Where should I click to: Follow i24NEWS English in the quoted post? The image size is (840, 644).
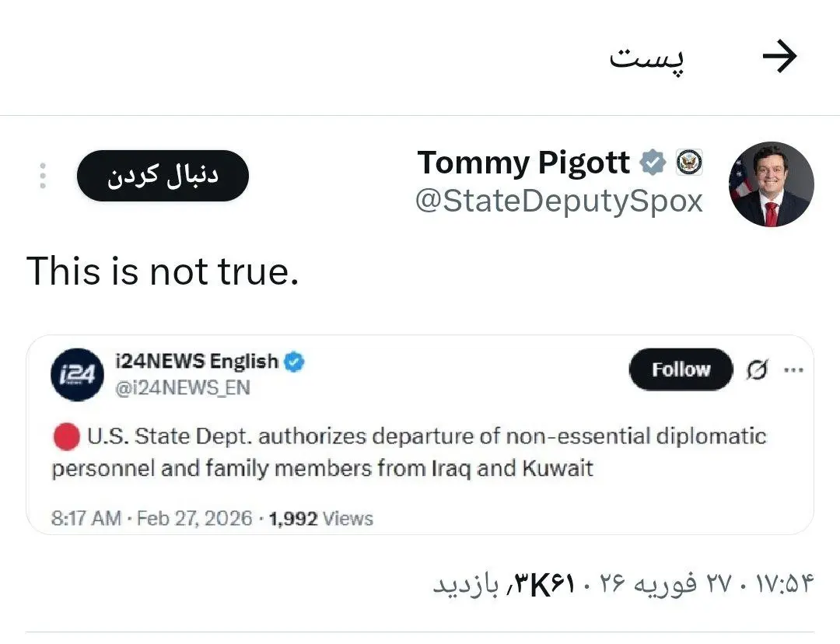681,369
